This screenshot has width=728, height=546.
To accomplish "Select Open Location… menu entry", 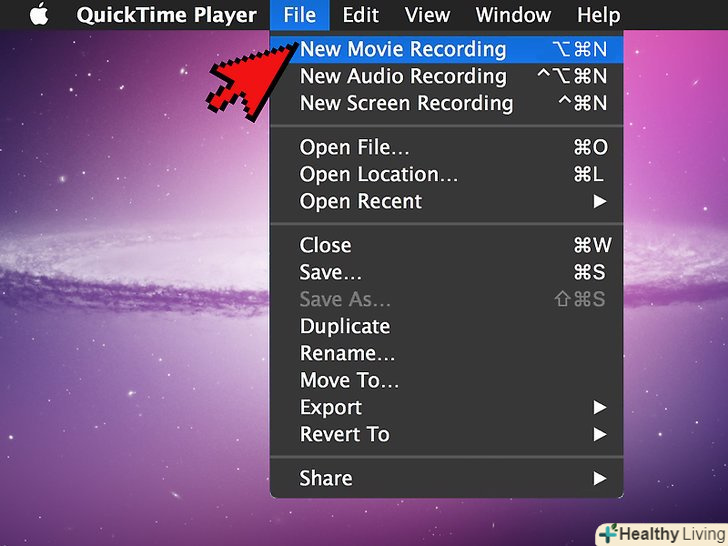I will (447, 174).
